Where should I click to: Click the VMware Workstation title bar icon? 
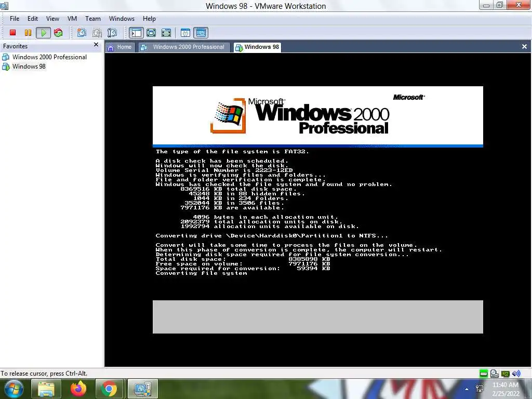pos(4,6)
